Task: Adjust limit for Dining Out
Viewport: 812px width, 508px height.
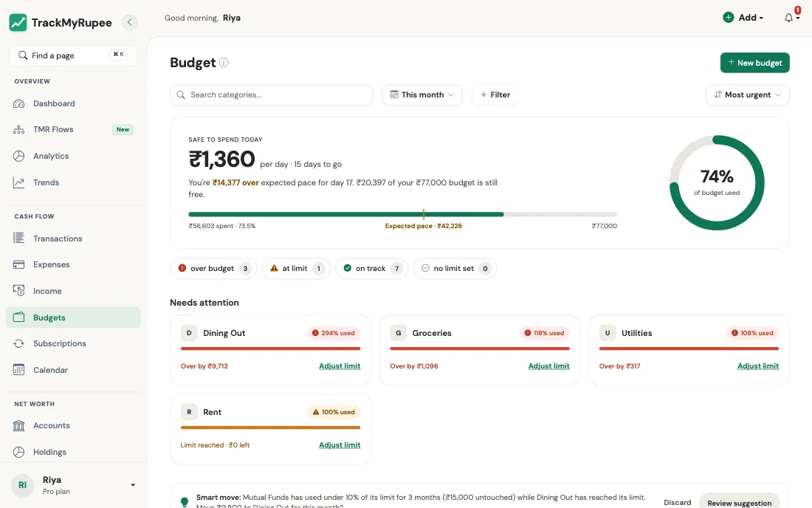Action: [x=340, y=366]
